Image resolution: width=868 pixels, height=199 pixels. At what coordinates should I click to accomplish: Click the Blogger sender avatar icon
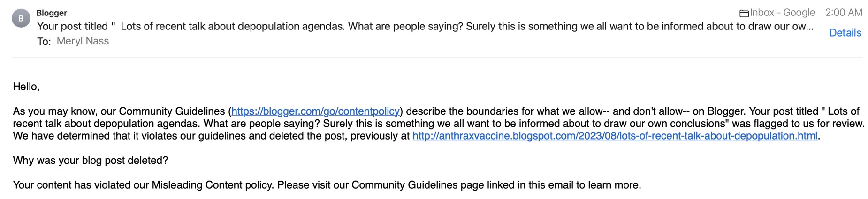click(21, 19)
